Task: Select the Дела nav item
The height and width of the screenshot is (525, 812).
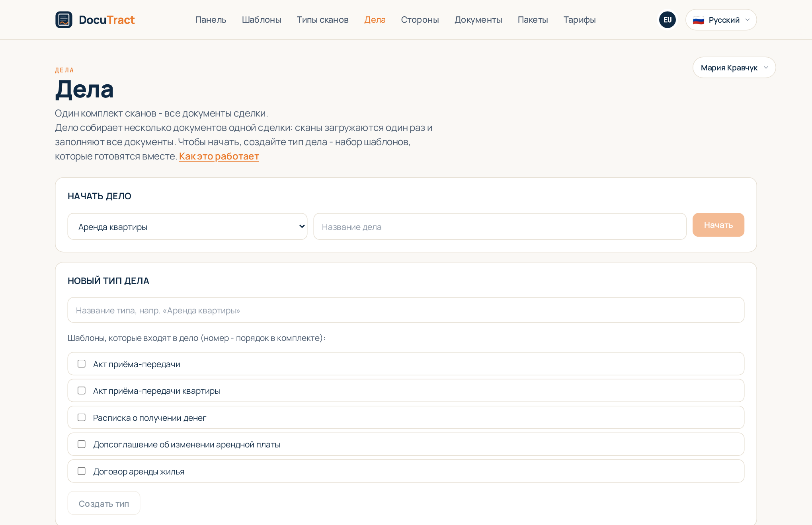Action: tap(375, 19)
